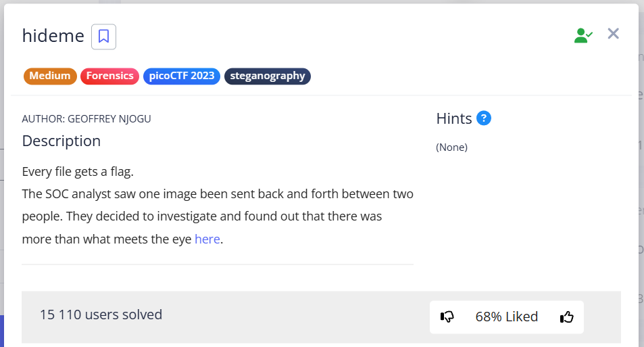This screenshot has height=347, width=644.
Task: Open the "here" download link
Action: tap(207, 239)
